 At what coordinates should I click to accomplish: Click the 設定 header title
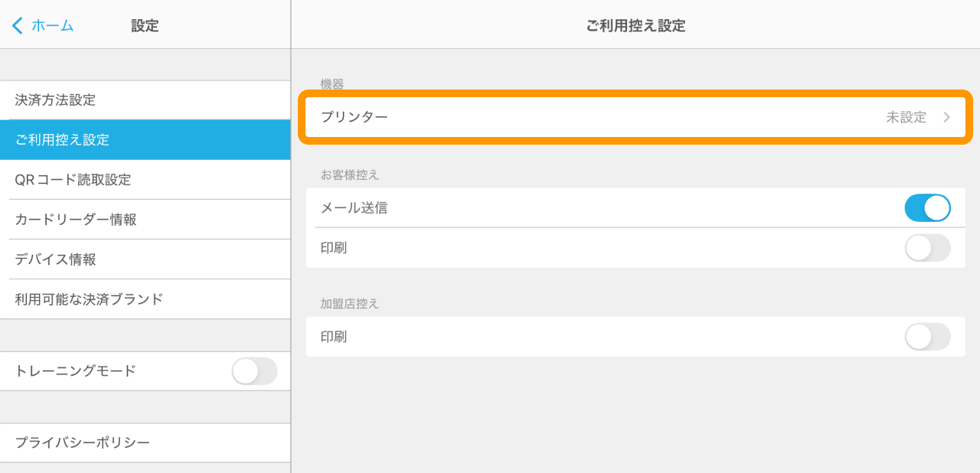(x=145, y=25)
